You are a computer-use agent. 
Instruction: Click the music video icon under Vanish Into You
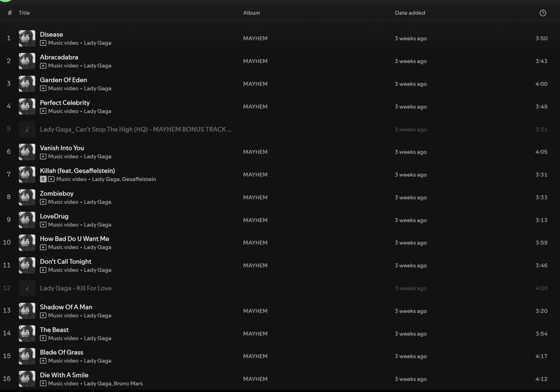pyautogui.click(x=43, y=156)
